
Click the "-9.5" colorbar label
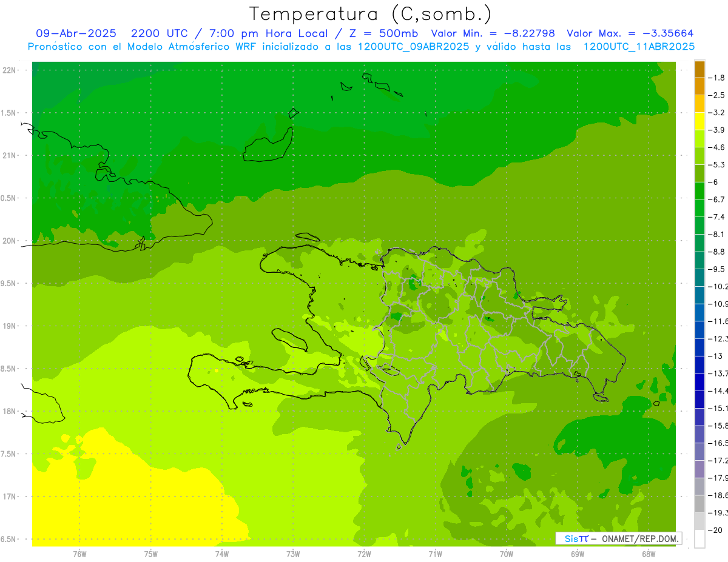(x=716, y=269)
